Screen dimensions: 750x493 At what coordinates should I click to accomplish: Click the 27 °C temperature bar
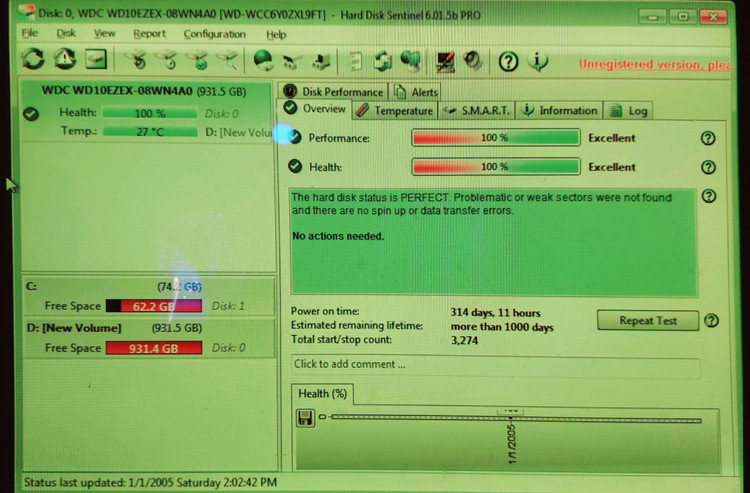coord(150,131)
